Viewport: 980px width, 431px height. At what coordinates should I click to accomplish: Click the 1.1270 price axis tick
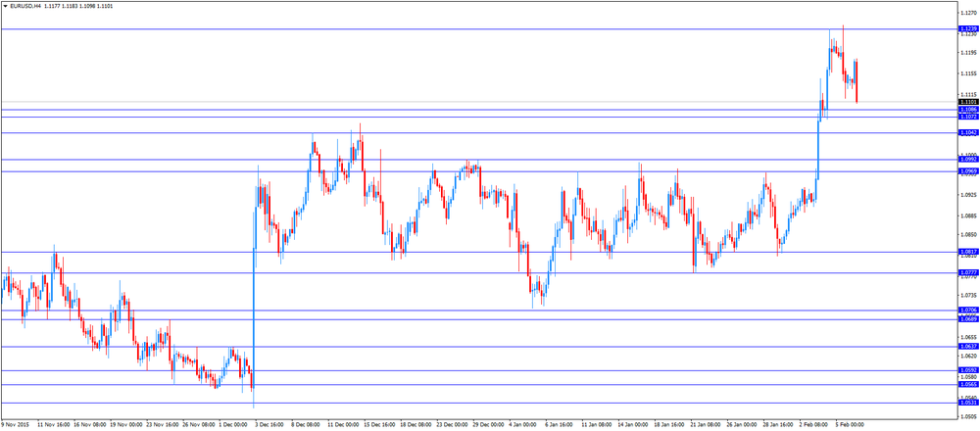(x=969, y=12)
